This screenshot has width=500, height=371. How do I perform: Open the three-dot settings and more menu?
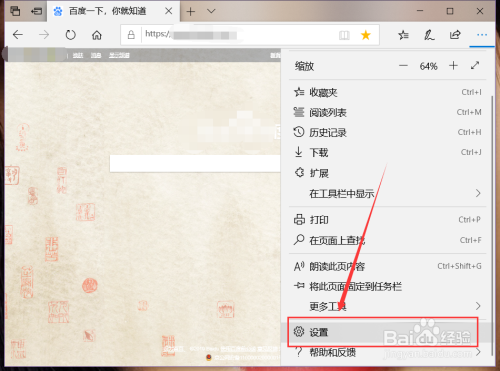click(482, 35)
